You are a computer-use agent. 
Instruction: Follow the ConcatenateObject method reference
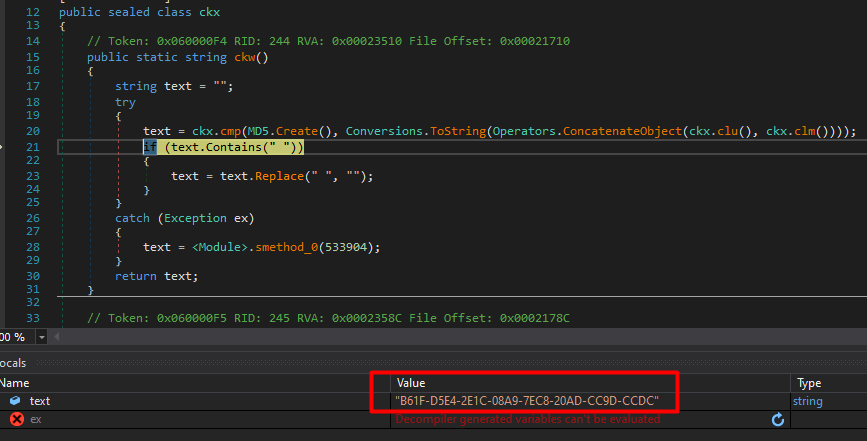point(623,131)
